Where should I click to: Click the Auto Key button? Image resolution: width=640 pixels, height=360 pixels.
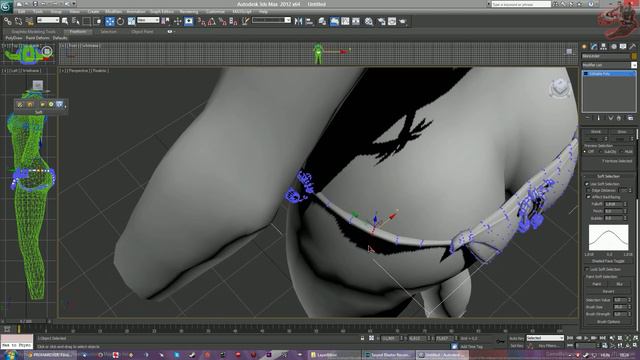click(x=516, y=338)
